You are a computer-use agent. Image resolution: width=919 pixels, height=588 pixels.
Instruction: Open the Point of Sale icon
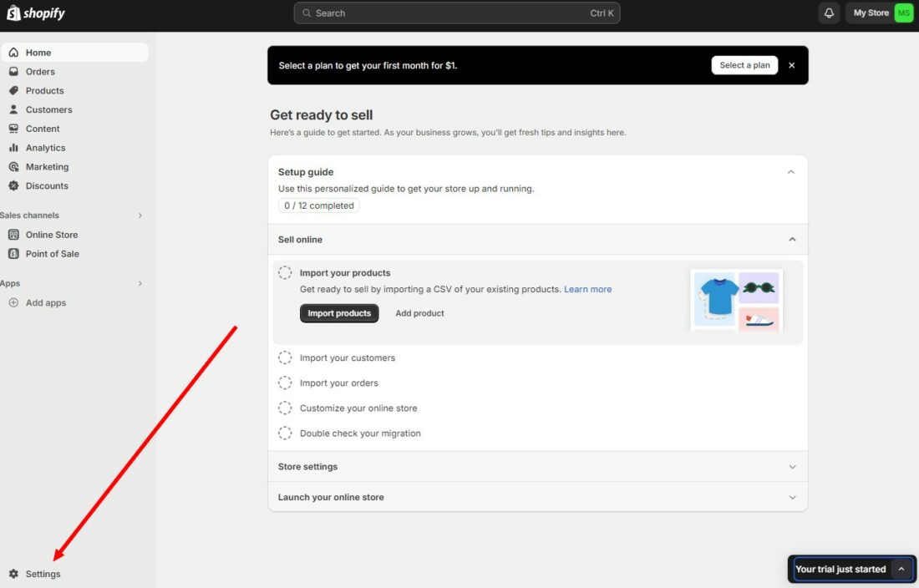[14, 253]
